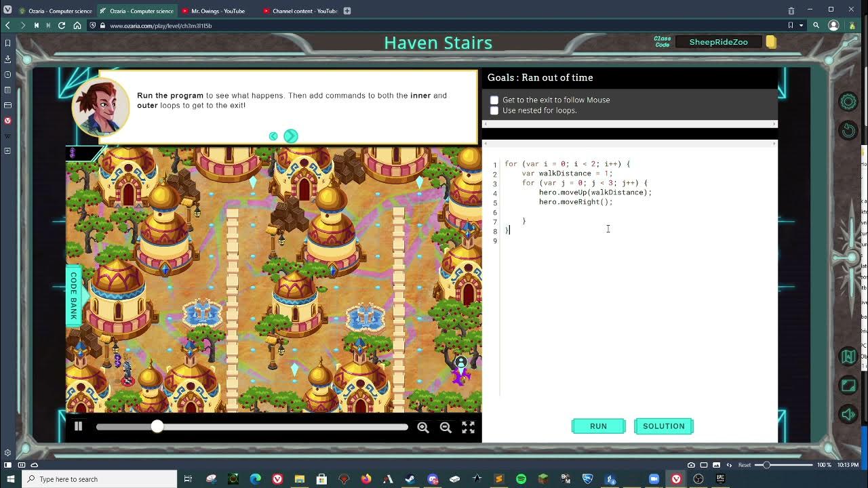The image size is (868, 488).
Task: Go to the previous dialogue hint arrow
Action: (273, 136)
